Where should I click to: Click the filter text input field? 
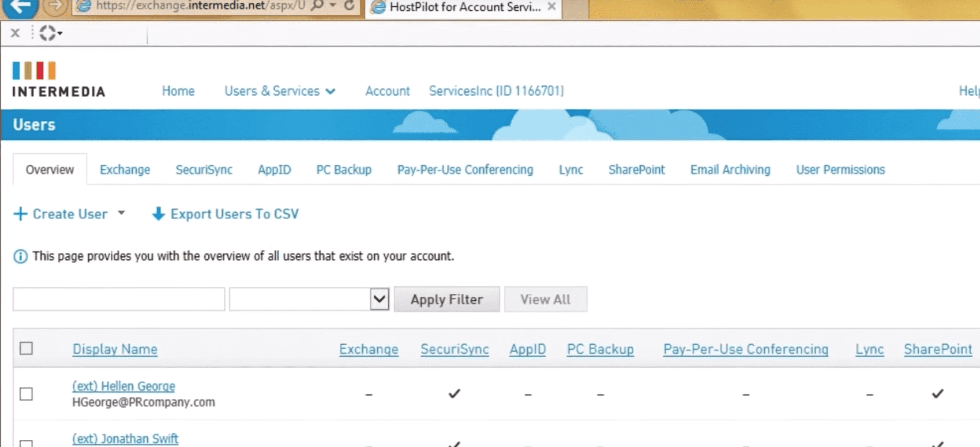point(119,299)
